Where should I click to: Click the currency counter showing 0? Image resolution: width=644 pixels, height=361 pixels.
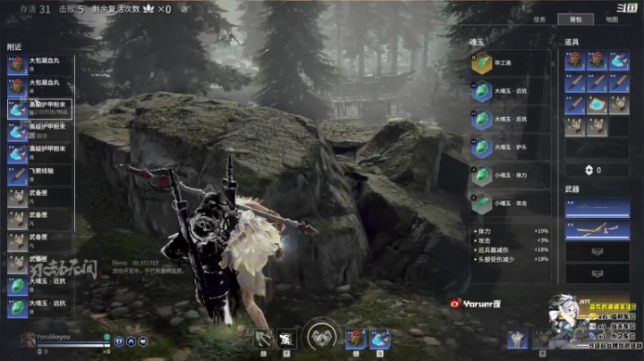click(597, 170)
